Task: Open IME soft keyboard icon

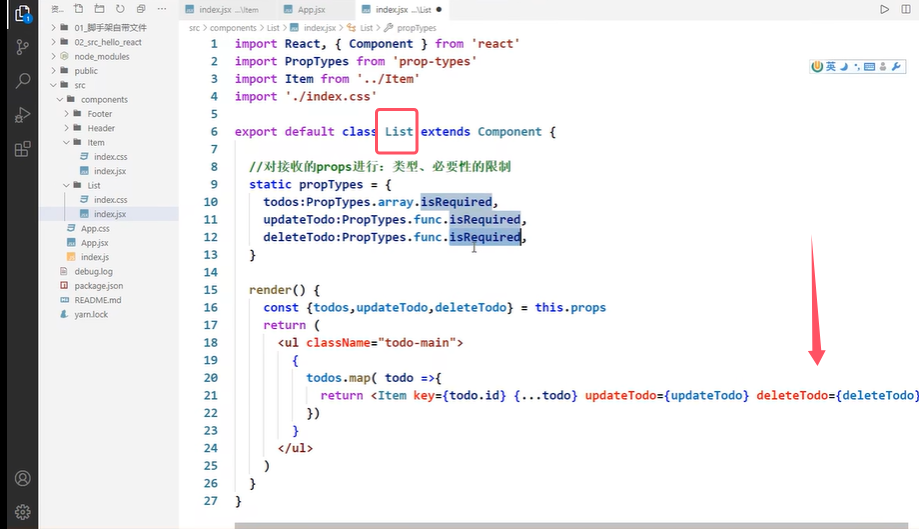Action: [x=869, y=67]
